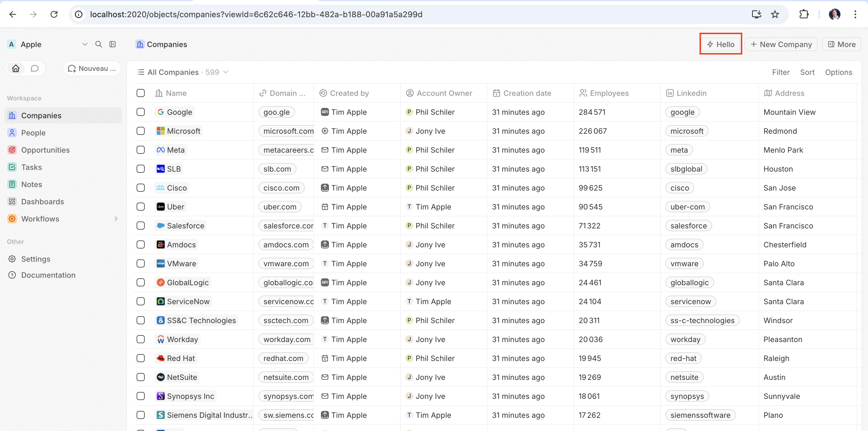Click the search magnifier icon in sidebar
The image size is (868, 431).
tap(98, 44)
